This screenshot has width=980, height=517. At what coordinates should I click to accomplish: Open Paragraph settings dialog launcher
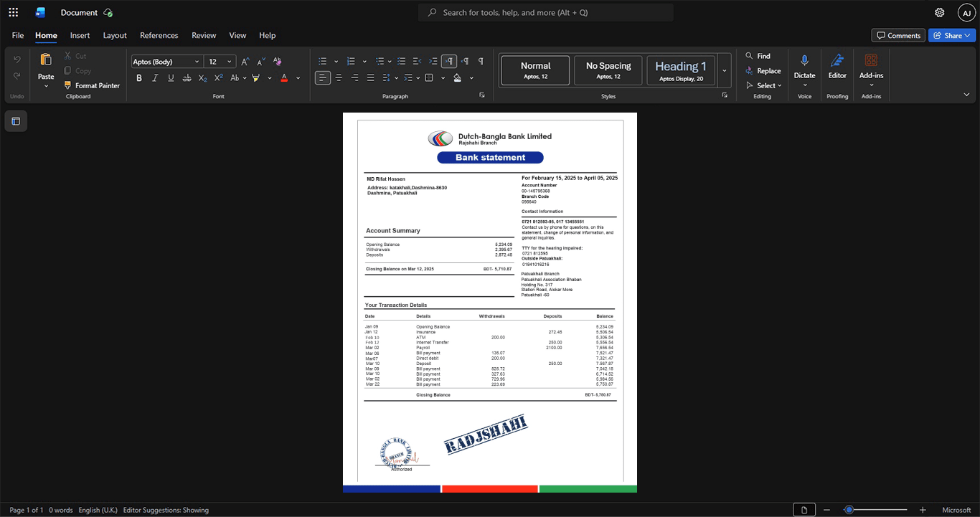click(x=482, y=95)
